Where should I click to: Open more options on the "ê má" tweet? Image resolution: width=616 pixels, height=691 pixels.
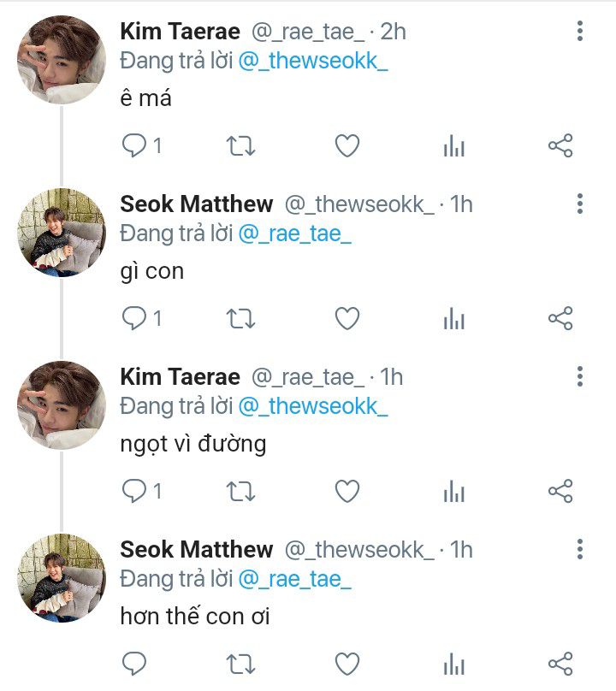580,31
